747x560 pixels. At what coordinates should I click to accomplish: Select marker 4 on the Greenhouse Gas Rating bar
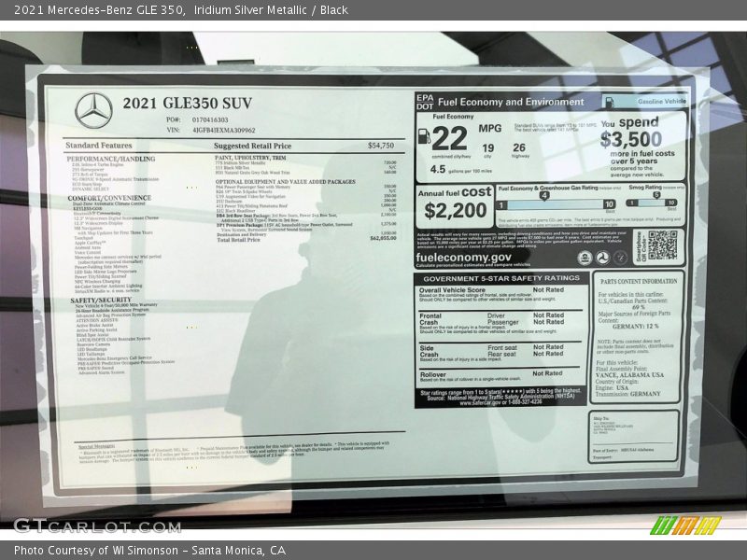[544, 195]
